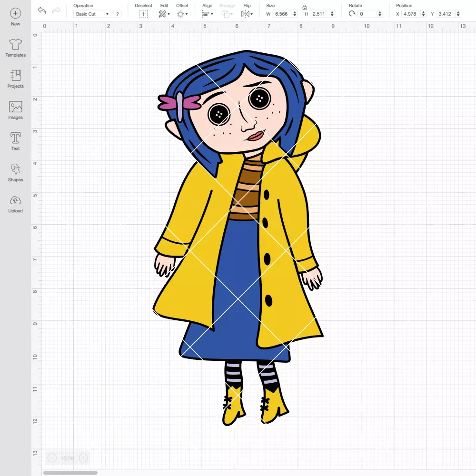Adjust the Rotate stepper arrows
Image resolution: width=476 pixels, height=476 pixels.
point(379,14)
